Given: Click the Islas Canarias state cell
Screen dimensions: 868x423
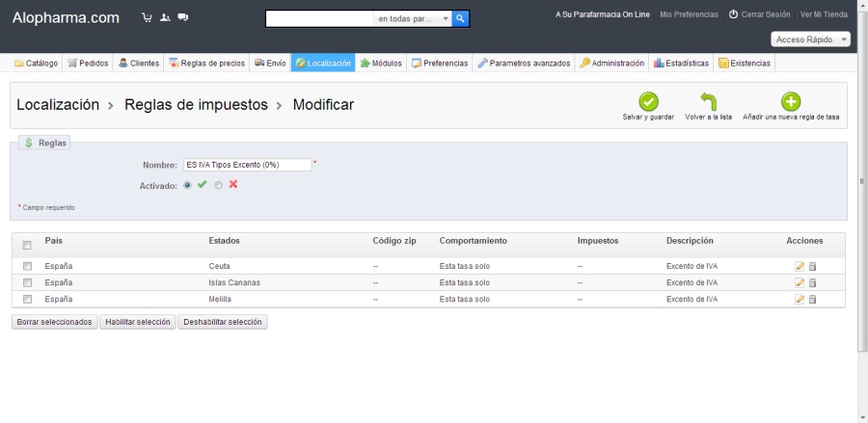Looking at the screenshot, I should [234, 283].
